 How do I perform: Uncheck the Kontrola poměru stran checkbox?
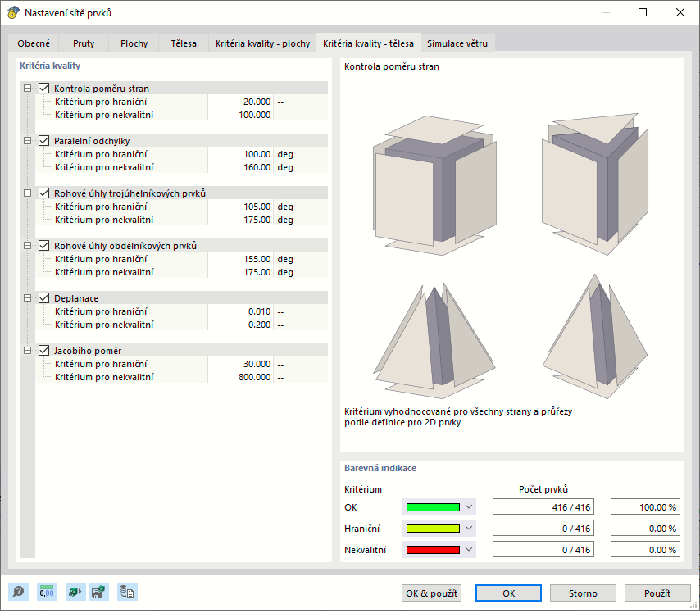[x=43, y=88]
